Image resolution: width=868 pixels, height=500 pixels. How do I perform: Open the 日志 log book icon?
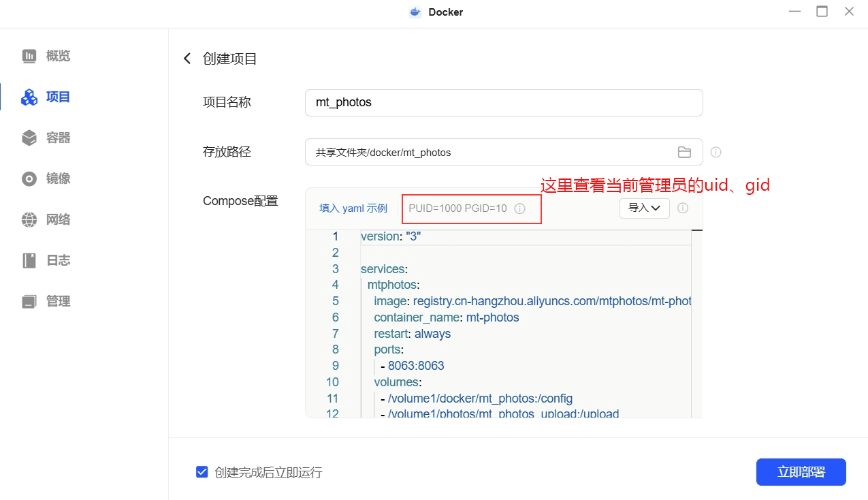[29, 260]
